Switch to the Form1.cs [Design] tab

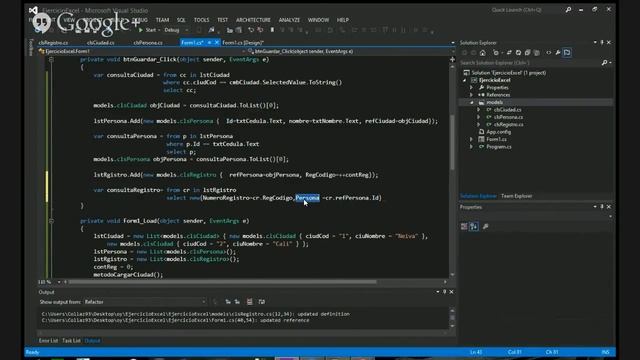[x=243, y=42]
